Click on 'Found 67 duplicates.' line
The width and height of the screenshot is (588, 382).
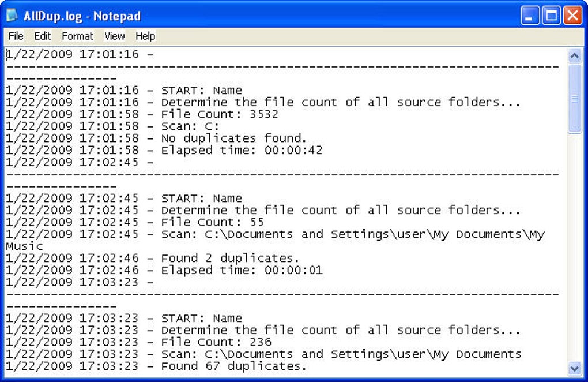click(x=156, y=366)
